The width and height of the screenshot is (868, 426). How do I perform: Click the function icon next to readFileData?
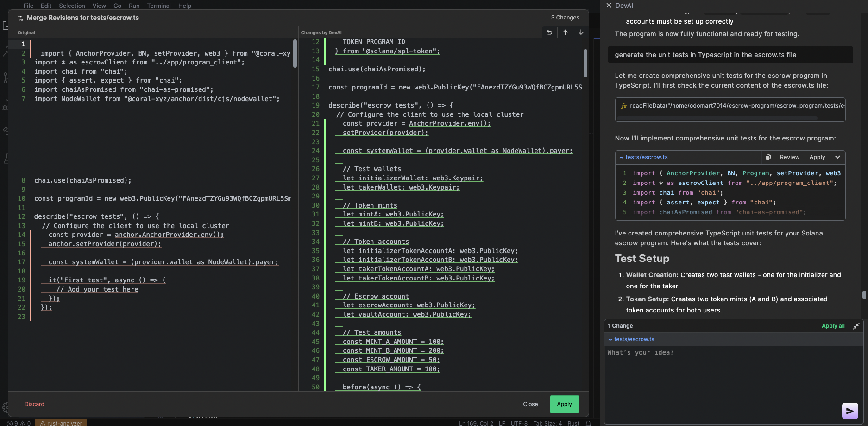click(624, 106)
